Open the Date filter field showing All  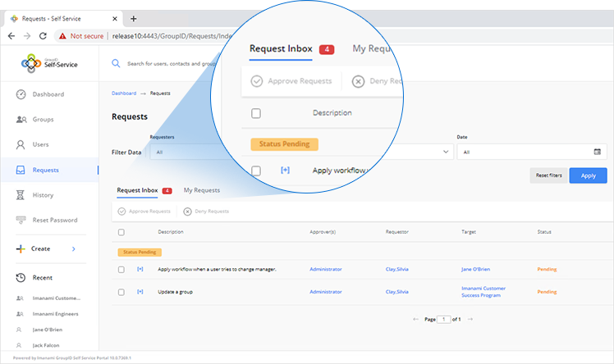click(532, 152)
